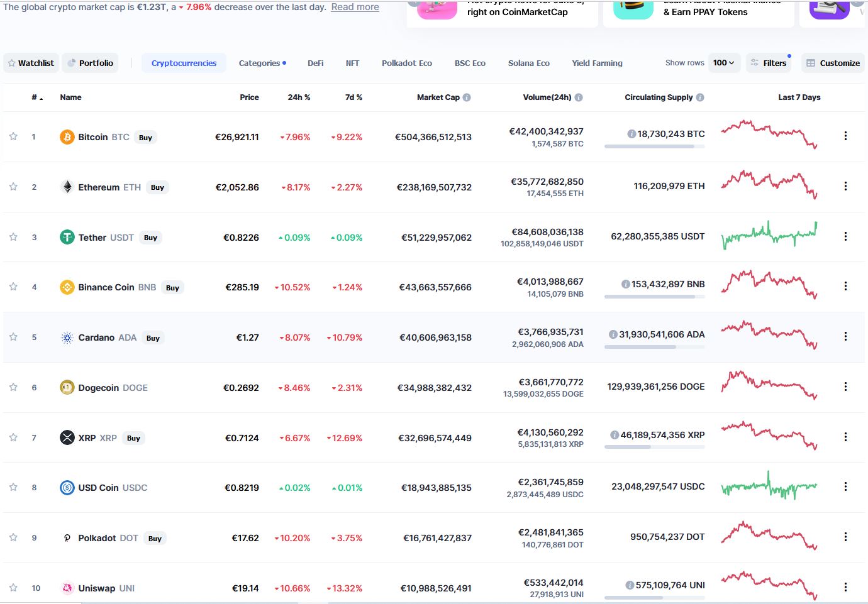The image size is (868, 604).
Task: Click the Buy button next to Ethereum
Action: (157, 187)
